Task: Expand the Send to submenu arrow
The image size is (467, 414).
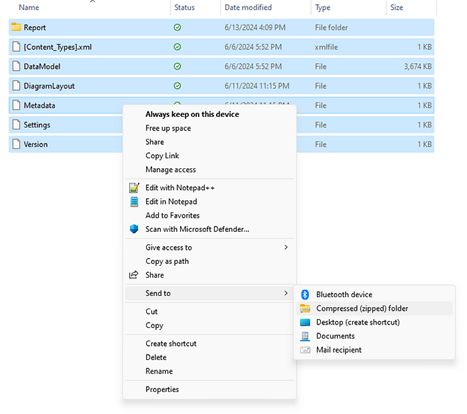Action: [x=286, y=293]
